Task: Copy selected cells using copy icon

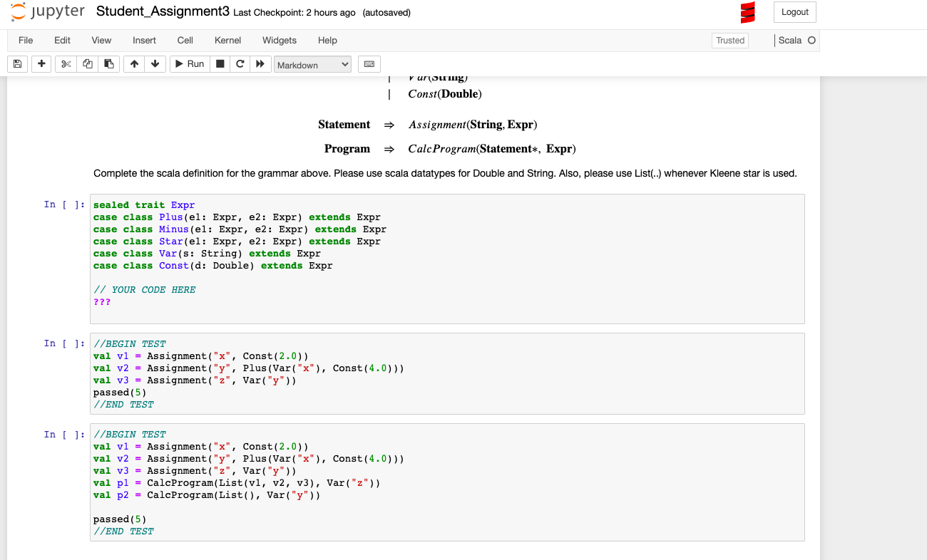Action: click(86, 63)
